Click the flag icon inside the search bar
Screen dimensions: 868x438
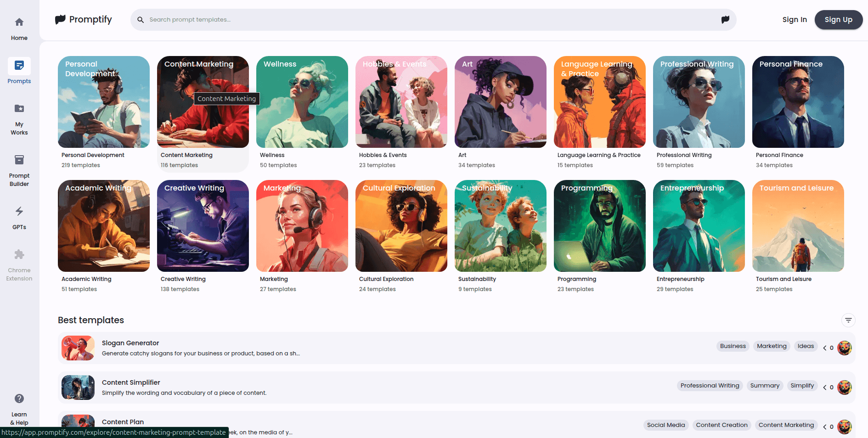point(725,20)
